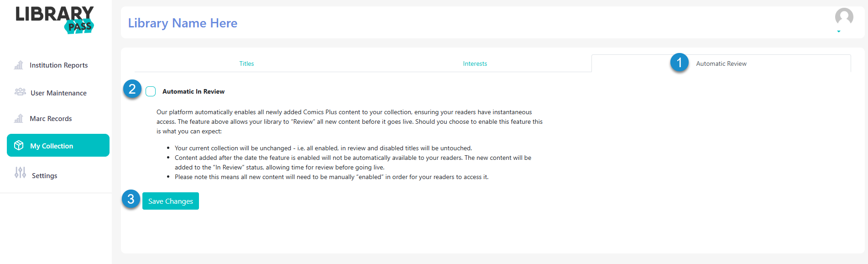Click the User Maintenance people icon

(20, 92)
